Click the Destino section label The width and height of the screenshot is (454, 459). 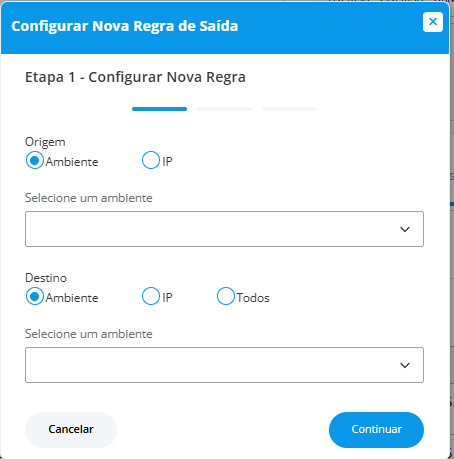tap(46, 278)
